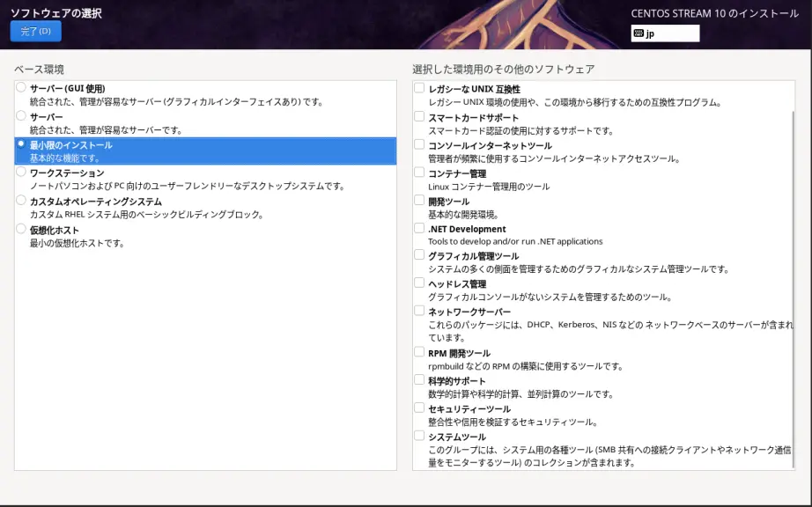812x507 pixels.
Task: Click the 科学的サポート label
Action: [457, 381]
